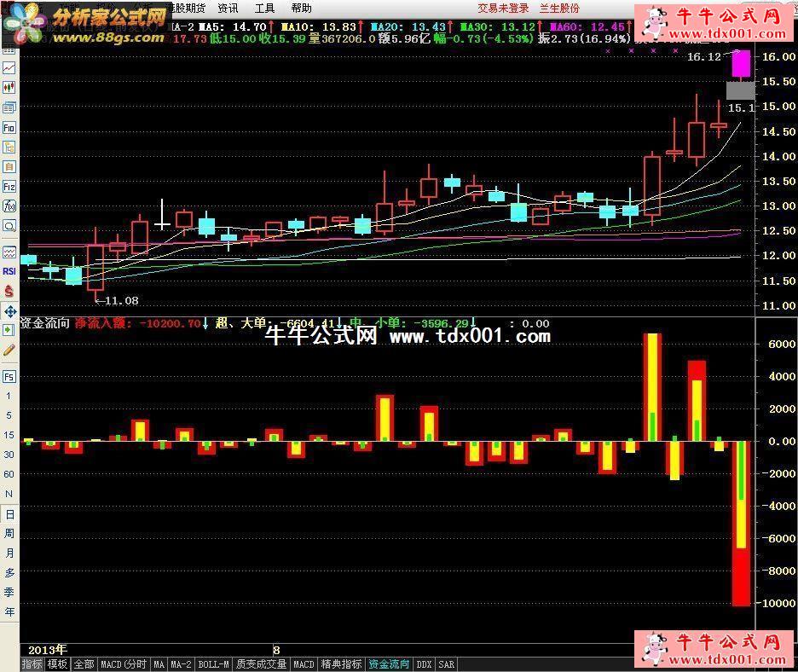This screenshot has height=672, width=798.
Task: Click the 模板 template button
Action: click(57, 664)
